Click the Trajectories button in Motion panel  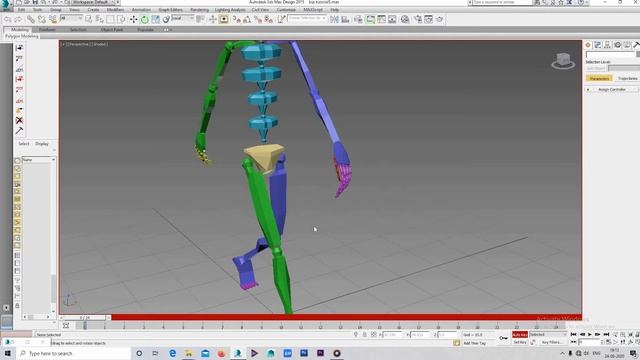pos(627,78)
